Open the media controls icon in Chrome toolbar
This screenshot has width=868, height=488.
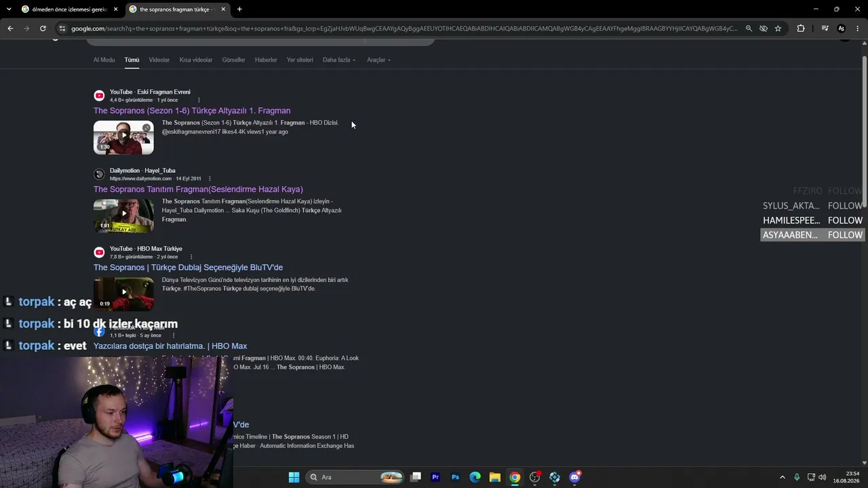pyautogui.click(x=825, y=28)
